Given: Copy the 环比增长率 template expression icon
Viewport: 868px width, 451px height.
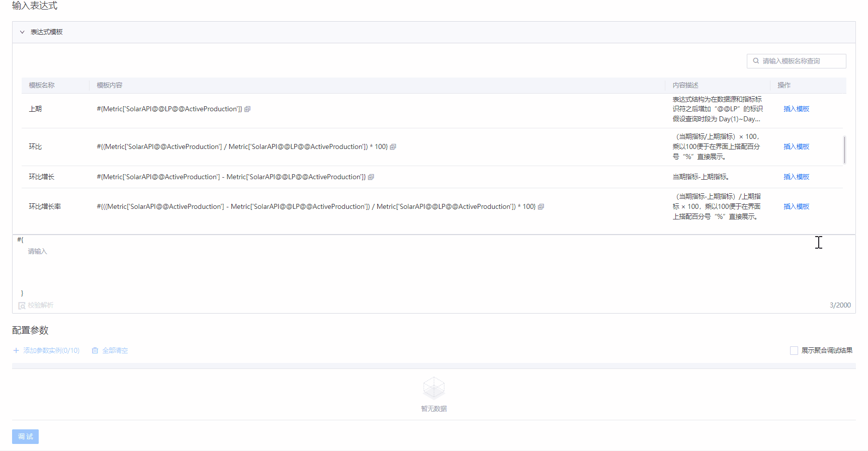Looking at the screenshot, I should pos(541,207).
